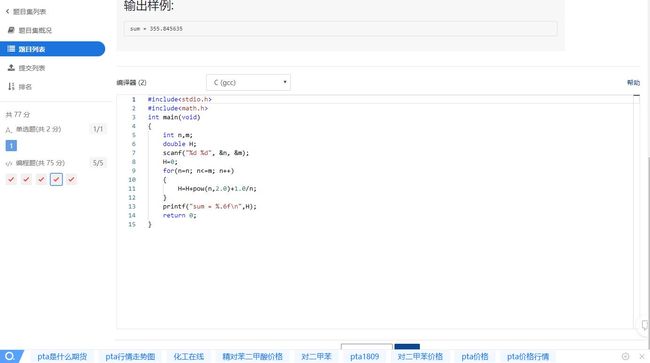
Task: Open suggestion 化工在线
Action: [189, 356]
